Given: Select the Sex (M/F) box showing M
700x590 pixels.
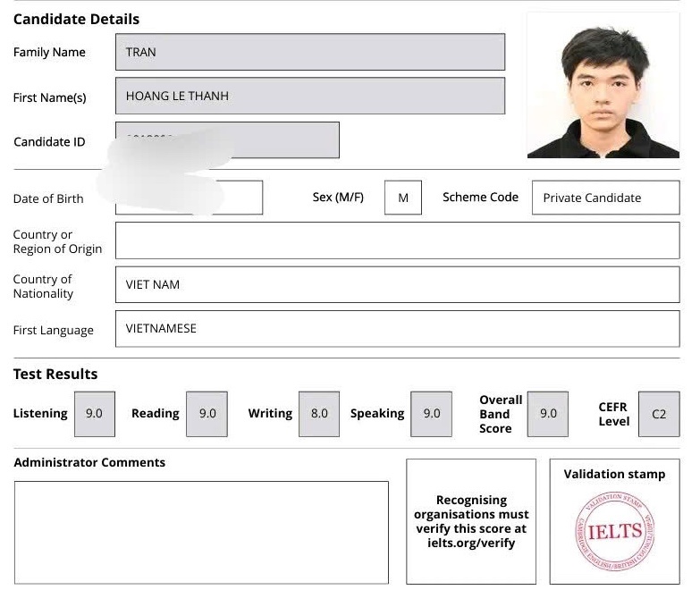Looking at the screenshot, I should (402, 198).
